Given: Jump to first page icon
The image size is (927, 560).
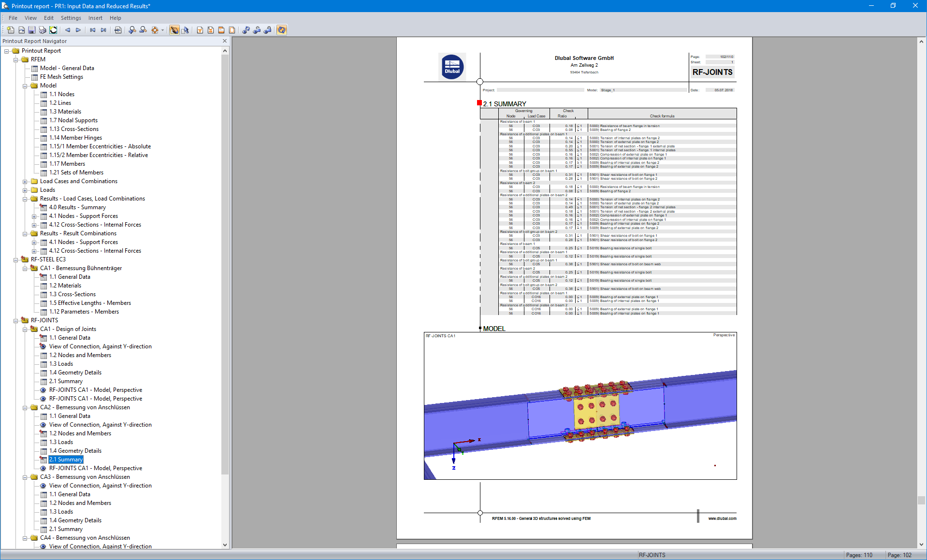Looking at the screenshot, I should pos(93,30).
